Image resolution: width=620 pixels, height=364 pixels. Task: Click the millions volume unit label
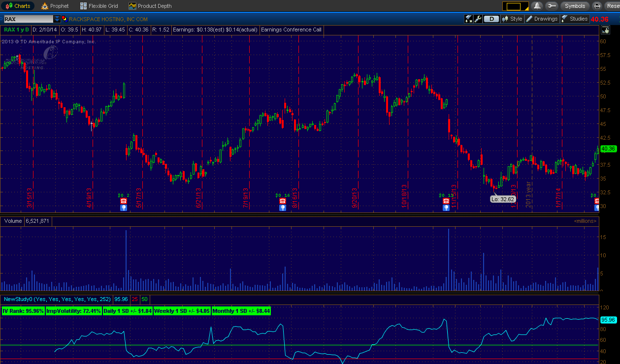586,221
